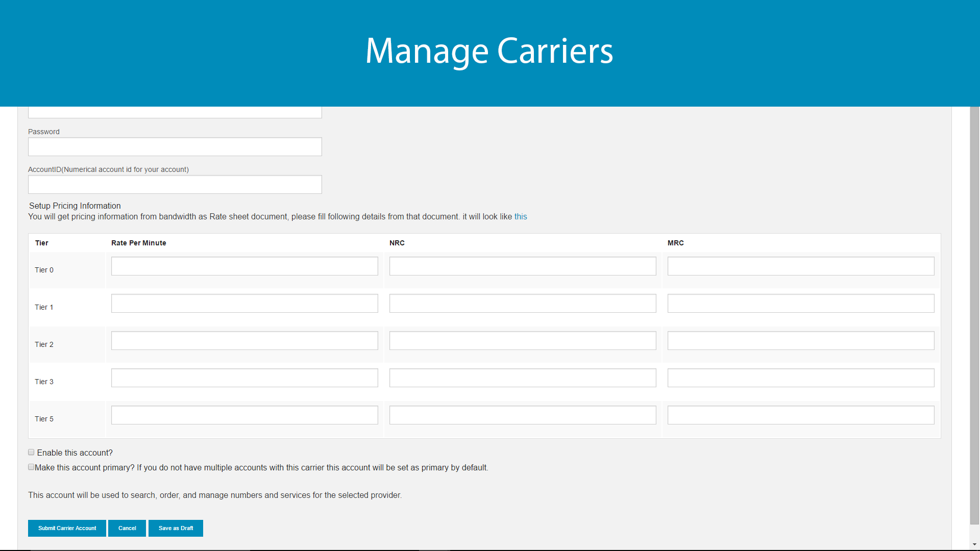Click Tier 5 Rate Per Minute field
The image size is (980, 551).
pyautogui.click(x=244, y=415)
